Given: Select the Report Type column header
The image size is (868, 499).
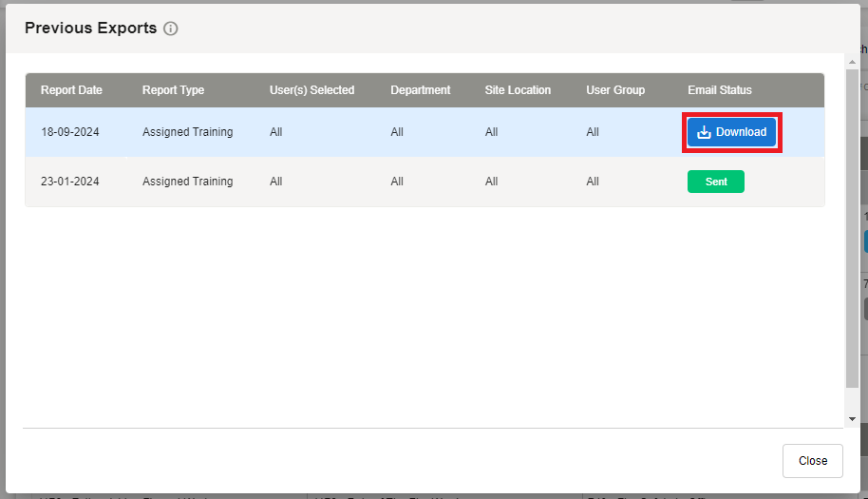Looking at the screenshot, I should (x=173, y=90).
